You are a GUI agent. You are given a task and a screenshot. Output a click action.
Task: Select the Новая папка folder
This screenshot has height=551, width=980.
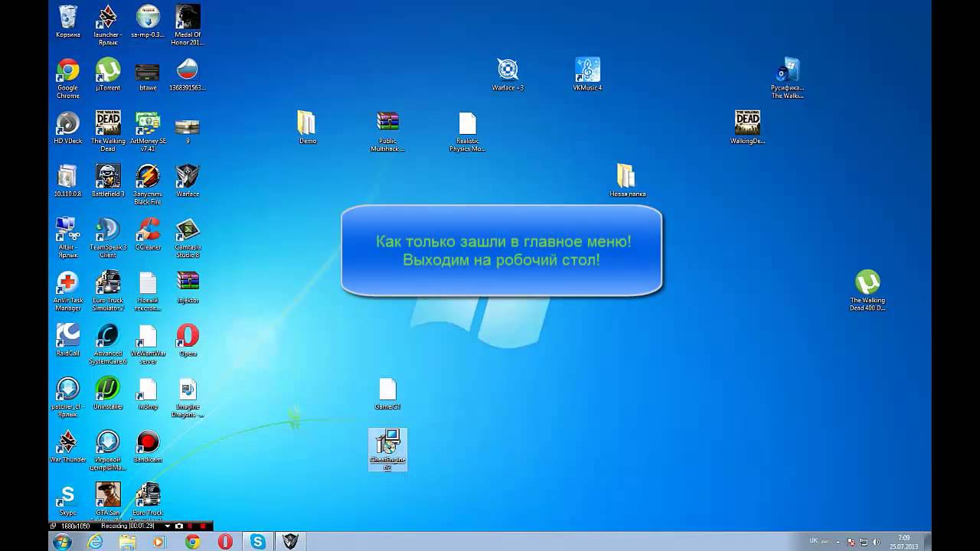[627, 181]
